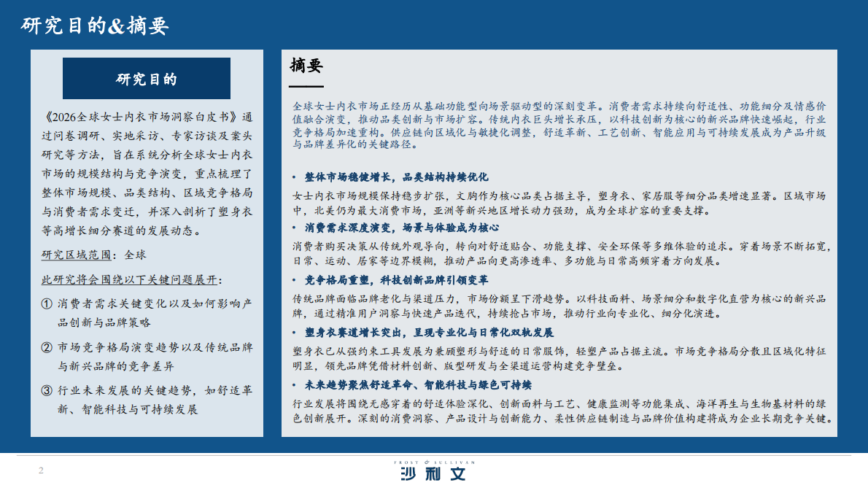The image size is (868, 488).
Task: Click the paragraph starting 消费者购买决策从传统外观导向
Action: coord(562,253)
